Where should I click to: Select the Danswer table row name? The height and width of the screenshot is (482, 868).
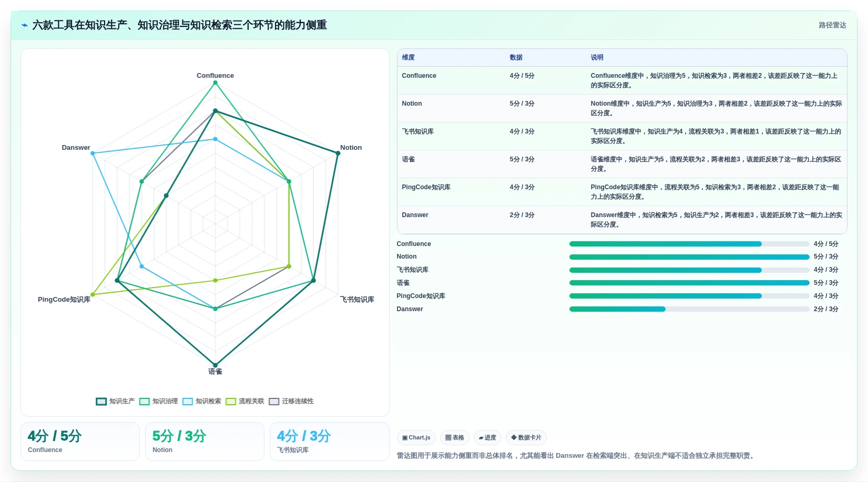pyautogui.click(x=415, y=215)
